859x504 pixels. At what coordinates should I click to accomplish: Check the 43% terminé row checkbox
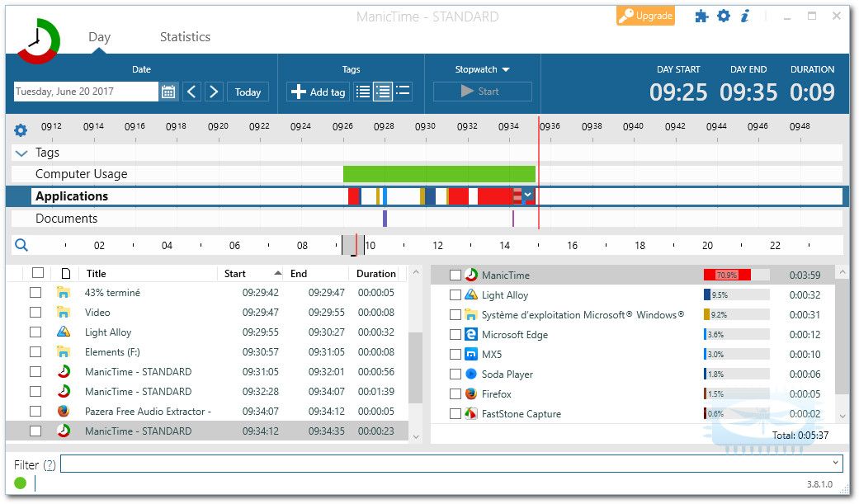click(x=35, y=293)
